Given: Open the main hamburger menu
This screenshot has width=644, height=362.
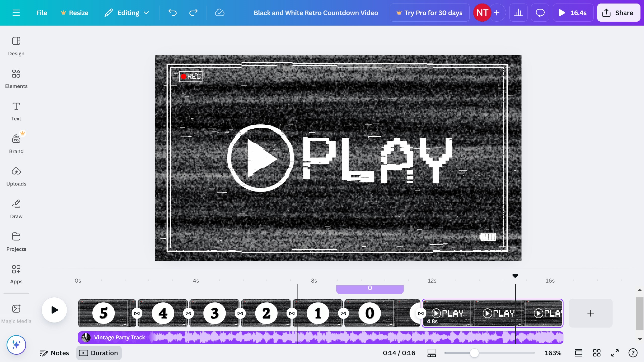Looking at the screenshot, I should pos(16,13).
